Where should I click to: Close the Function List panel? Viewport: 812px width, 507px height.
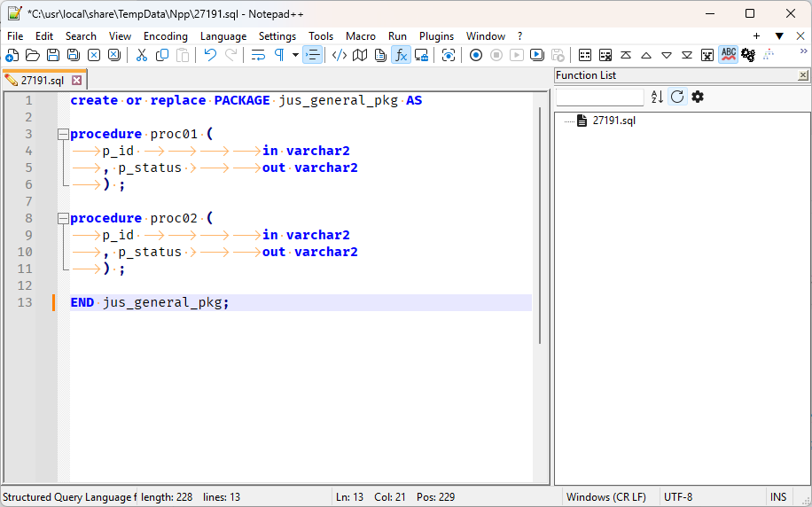point(802,76)
